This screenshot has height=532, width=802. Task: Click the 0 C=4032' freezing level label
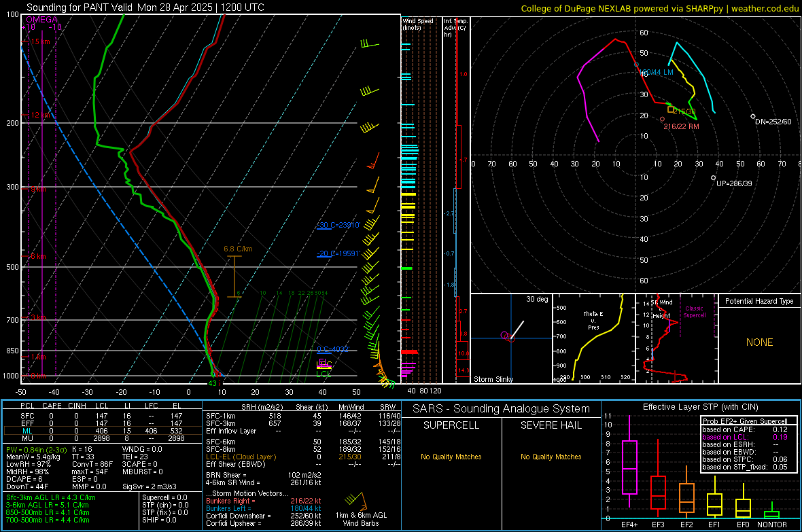pos(333,349)
